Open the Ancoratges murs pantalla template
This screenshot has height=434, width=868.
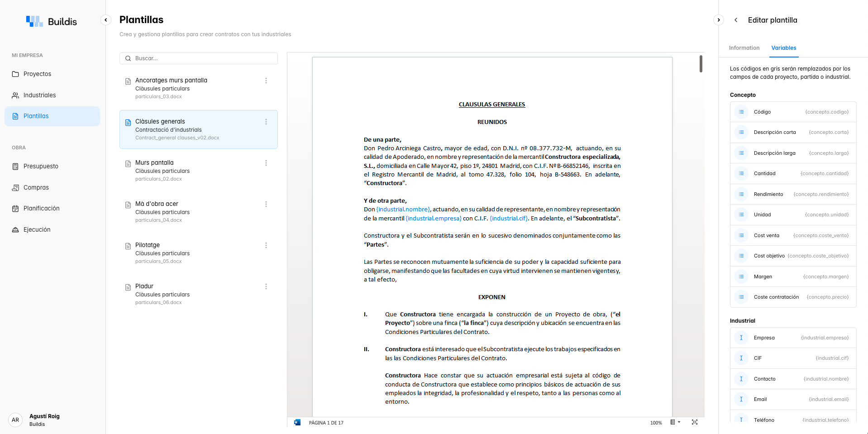pos(199,88)
